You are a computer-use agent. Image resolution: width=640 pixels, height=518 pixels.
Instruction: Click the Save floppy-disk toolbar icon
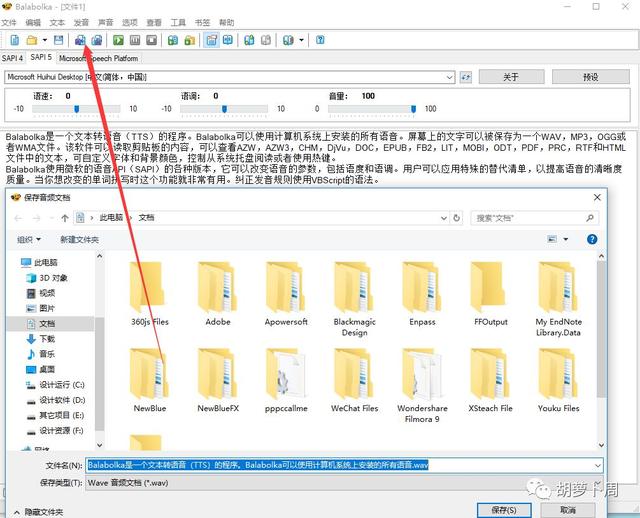[x=58, y=40]
